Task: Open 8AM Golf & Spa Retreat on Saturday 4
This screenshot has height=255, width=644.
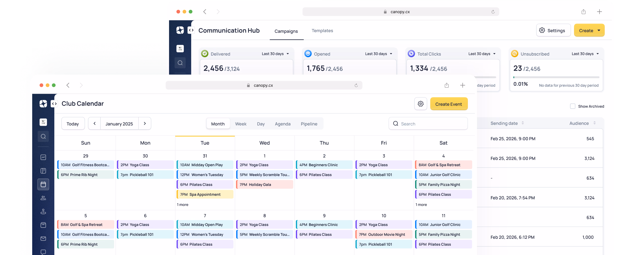Action: pyautogui.click(x=444, y=165)
